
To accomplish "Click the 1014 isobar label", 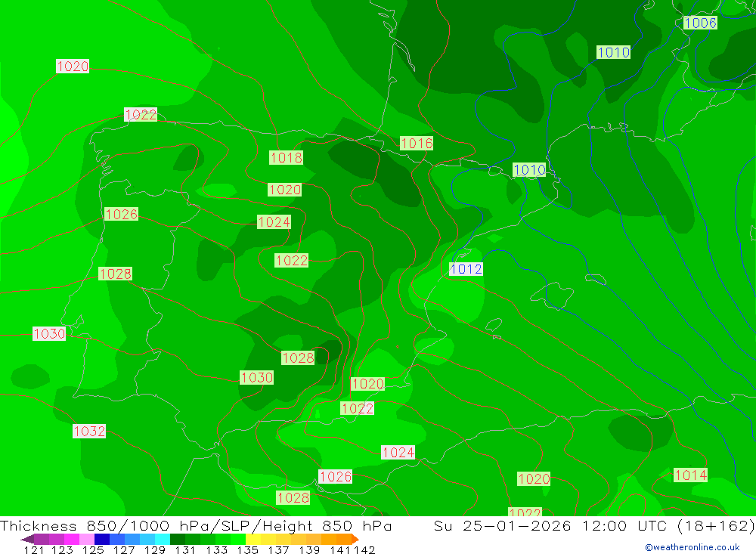I will 690,475.
